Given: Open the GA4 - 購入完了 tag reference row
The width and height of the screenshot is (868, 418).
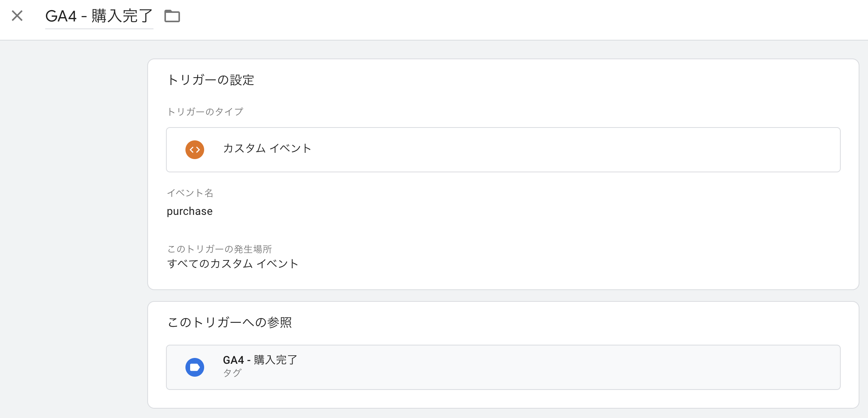Looking at the screenshot, I should point(503,367).
